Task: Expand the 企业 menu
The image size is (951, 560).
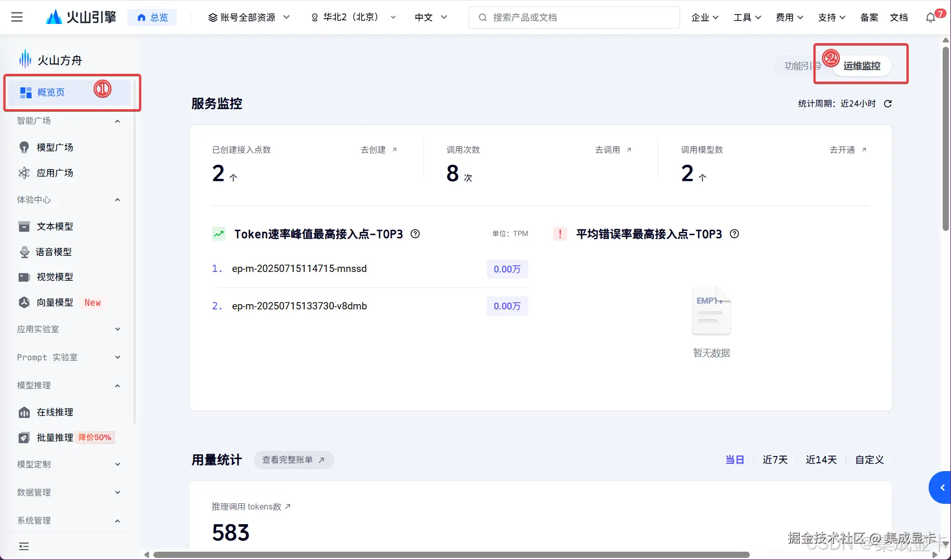Action: pyautogui.click(x=705, y=17)
